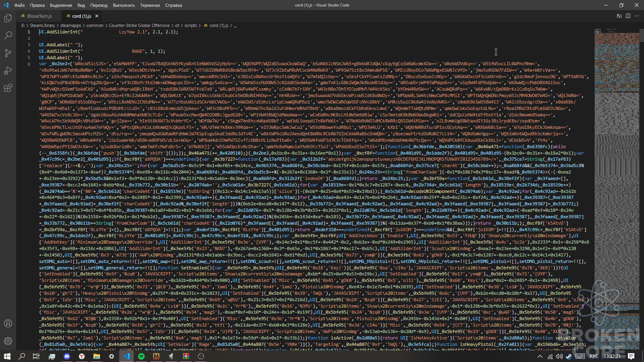Open the Extensions view
Viewport: 644px width, 362px height.
tap(8, 88)
